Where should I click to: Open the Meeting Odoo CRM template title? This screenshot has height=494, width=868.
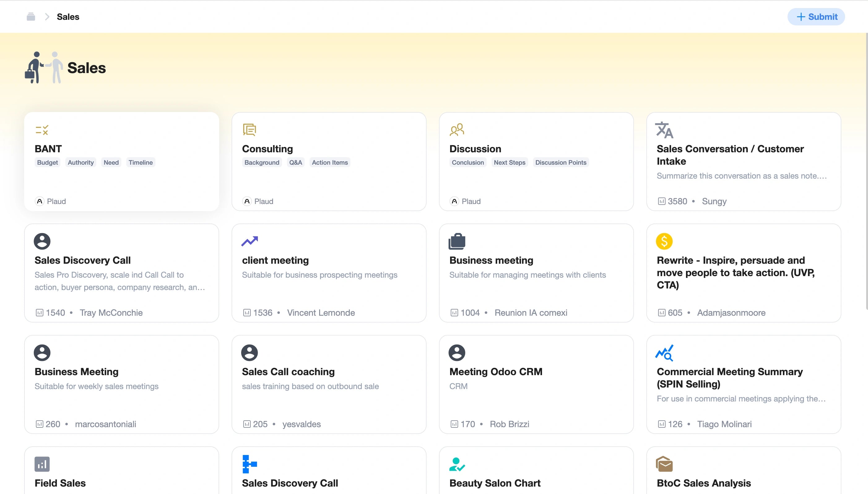point(495,372)
